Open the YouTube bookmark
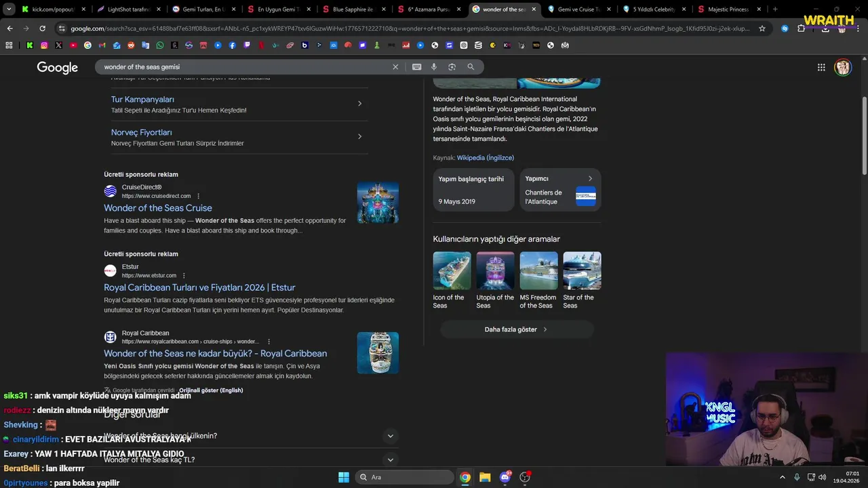This screenshot has height=488, width=868. point(73,45)
